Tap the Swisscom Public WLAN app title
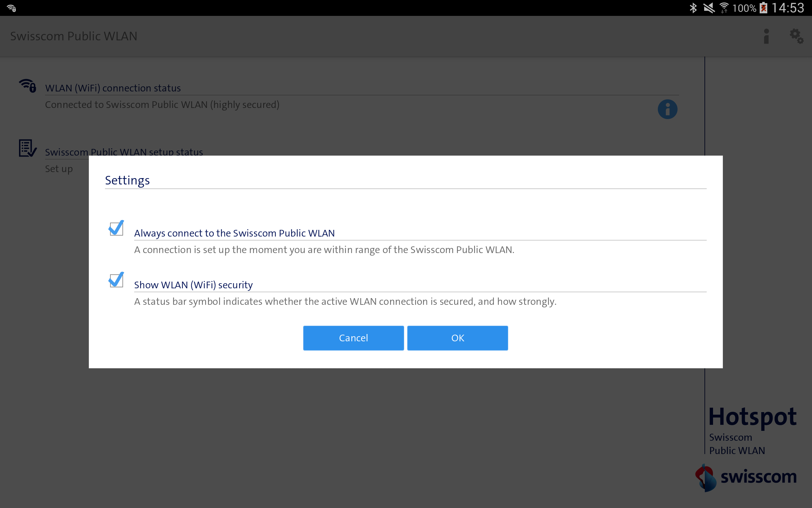 (74, 36)
